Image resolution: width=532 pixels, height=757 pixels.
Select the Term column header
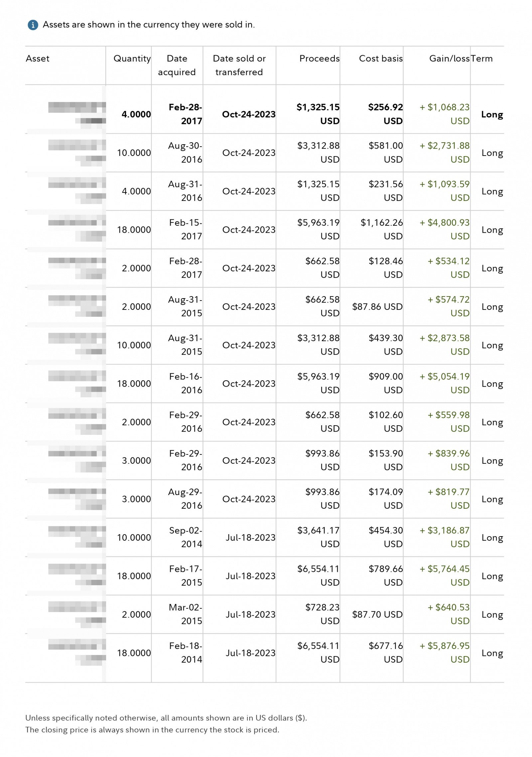pyautogui.click(x=482, y=59)
